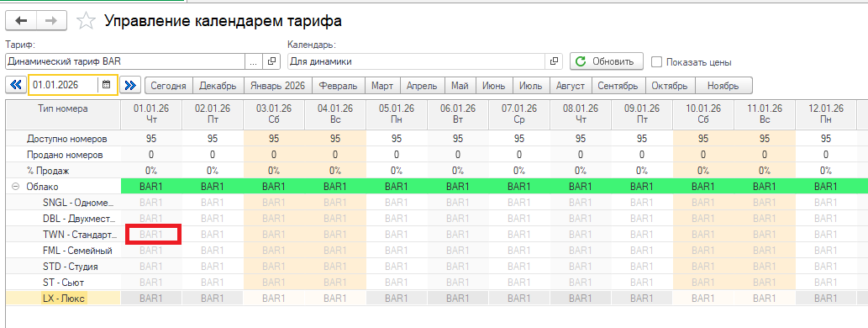Select the Сентябрь month button
The width and height of the screenshot is (868, 328).
619,86
